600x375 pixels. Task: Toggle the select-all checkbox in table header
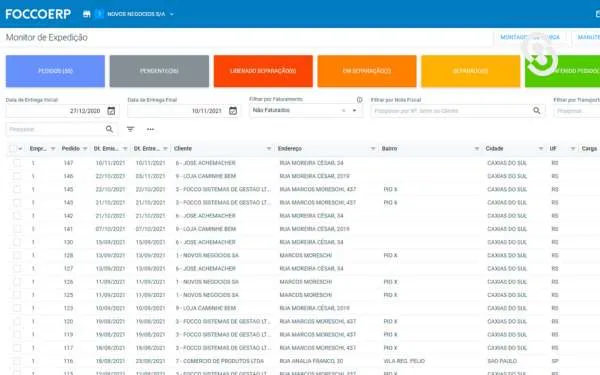coord(13,148)
